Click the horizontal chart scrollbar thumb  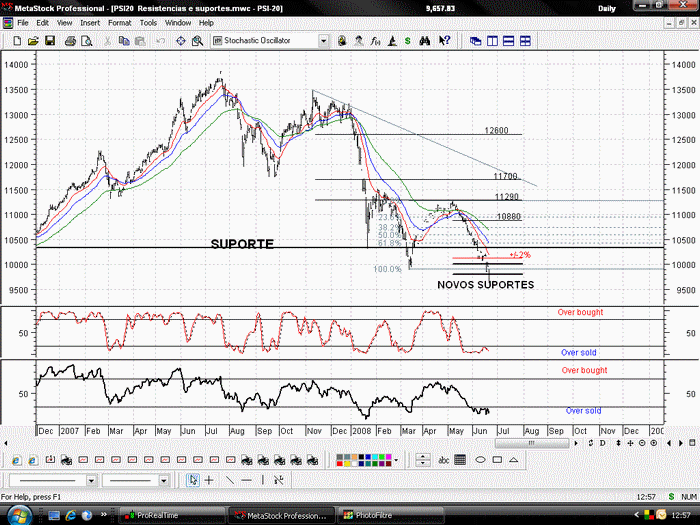pyautogui.click(x=532, y=443)
